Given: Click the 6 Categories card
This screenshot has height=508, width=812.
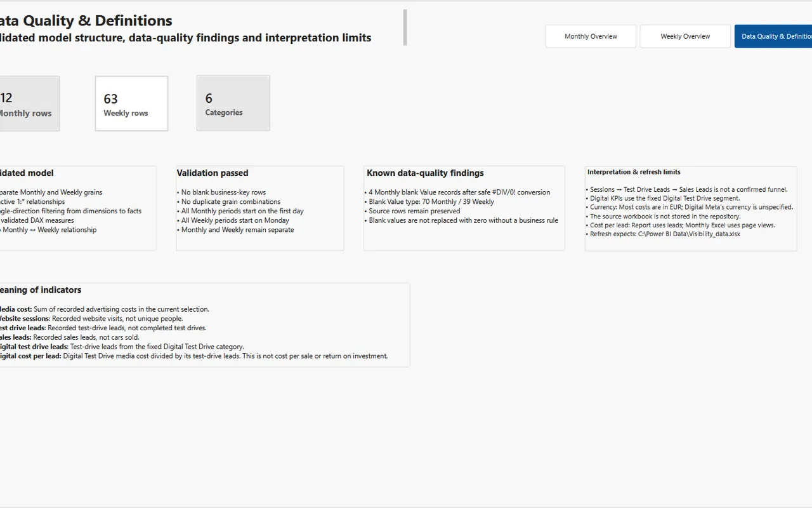Looking at the screenshot, I should click(x=233, y=104).
